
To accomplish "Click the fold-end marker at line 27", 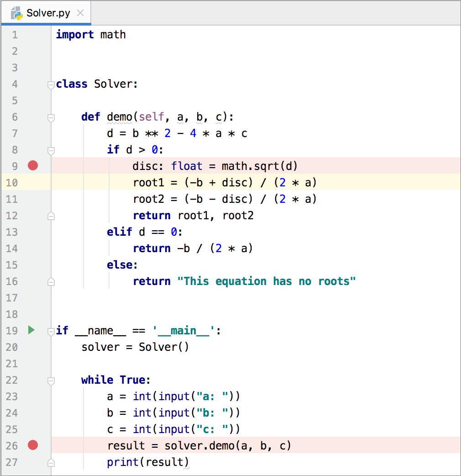I will [51, 462].
